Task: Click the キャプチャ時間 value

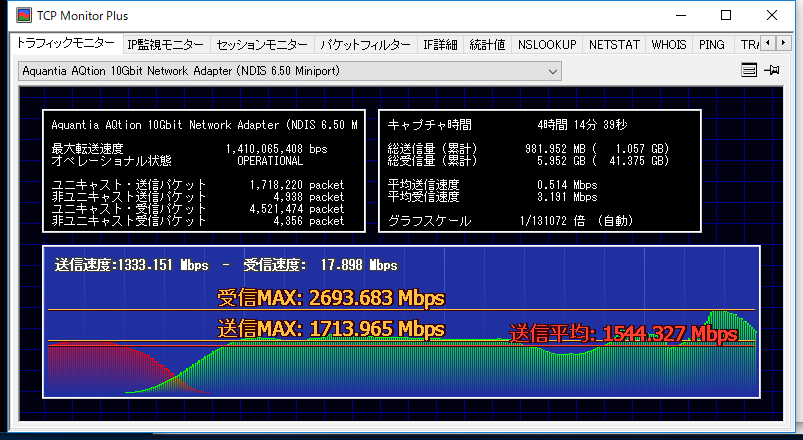Action: pyautogui.click(x=582, y=124)
